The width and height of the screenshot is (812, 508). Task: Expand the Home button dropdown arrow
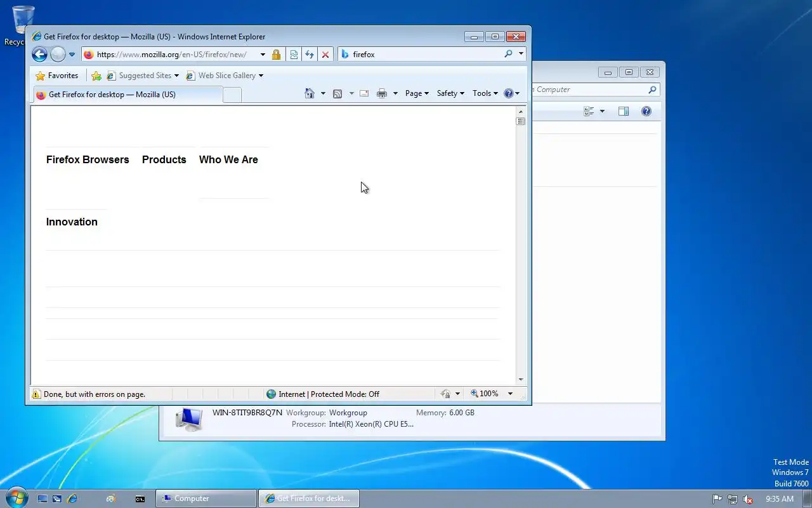(x=323, y=93)
